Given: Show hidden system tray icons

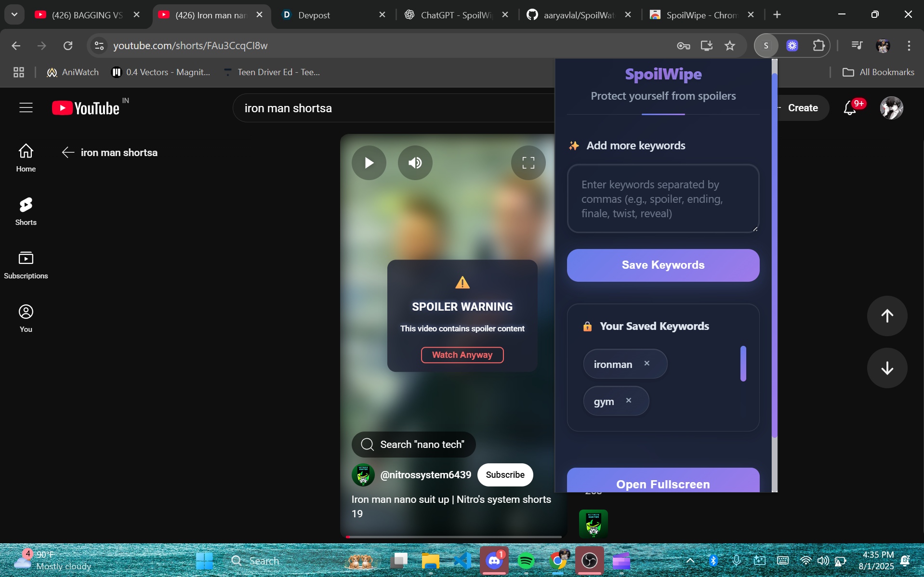Looking at the screenshot, I should (x=690, y=561).
